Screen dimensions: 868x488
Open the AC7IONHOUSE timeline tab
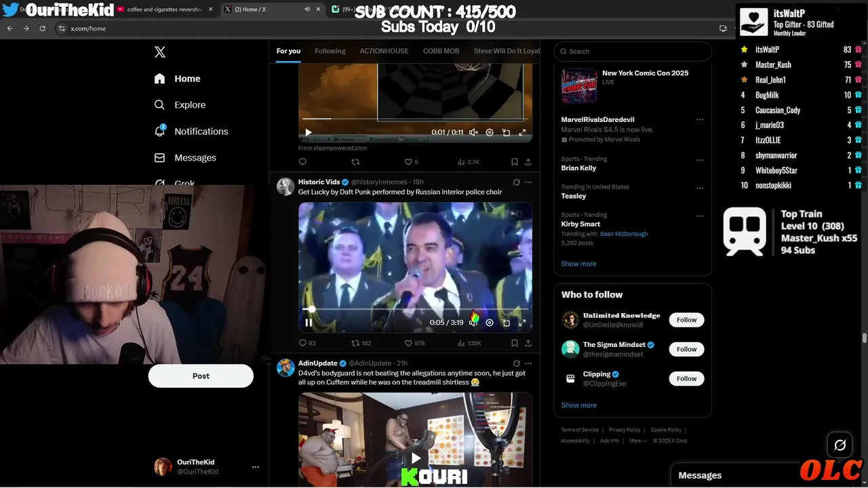[384, 51]
